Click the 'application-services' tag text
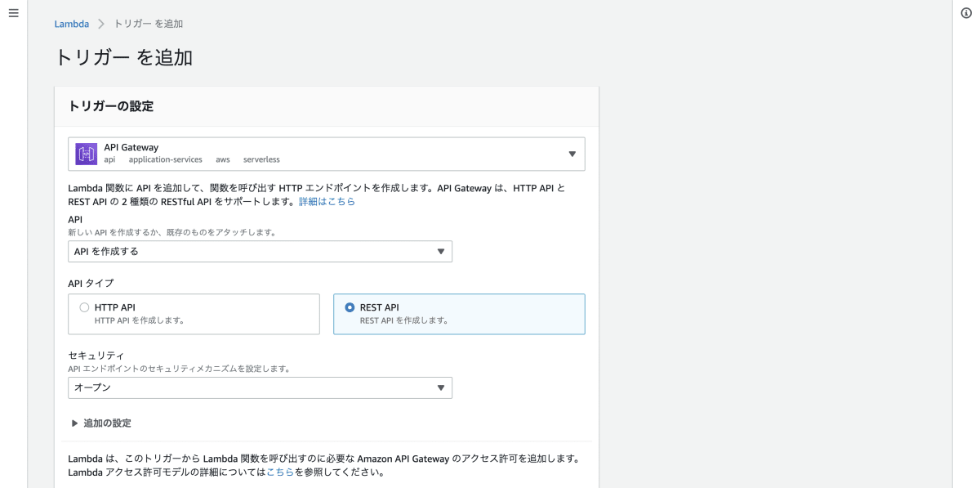Image resolution: width=980 pixels, height=488 pixels. click(165, 159)
